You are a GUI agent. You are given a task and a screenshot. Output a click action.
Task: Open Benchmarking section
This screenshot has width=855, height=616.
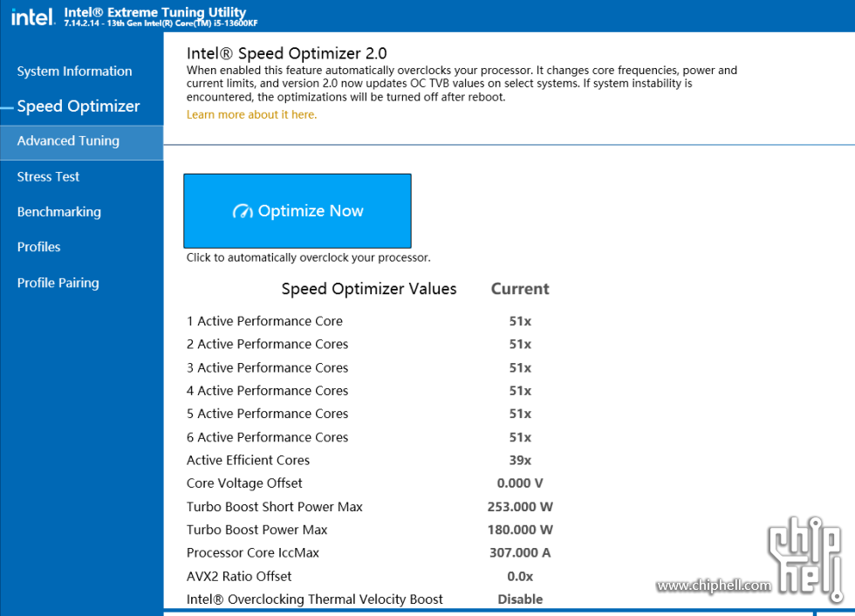pyautogui.click(x=59, y=212)
